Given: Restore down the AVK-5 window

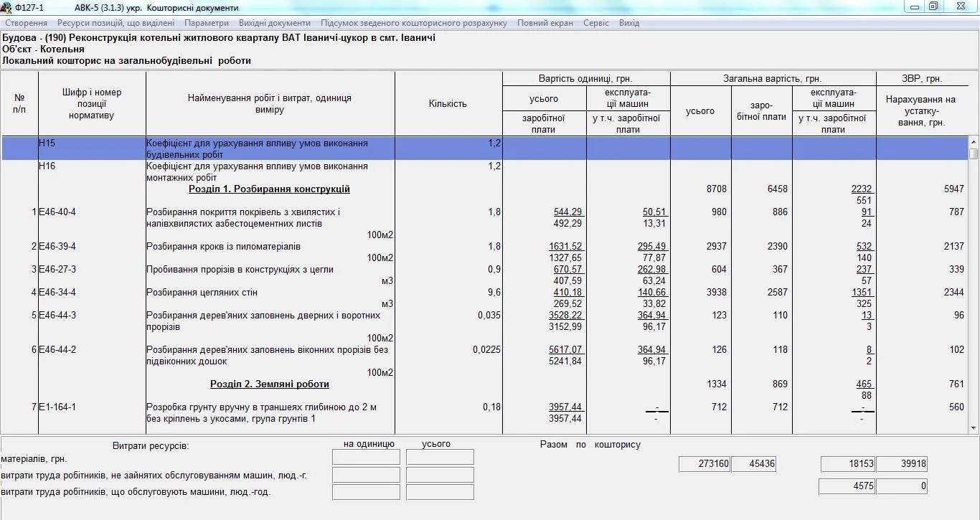Looking at the screenshot, I should (x=933, y=6).
